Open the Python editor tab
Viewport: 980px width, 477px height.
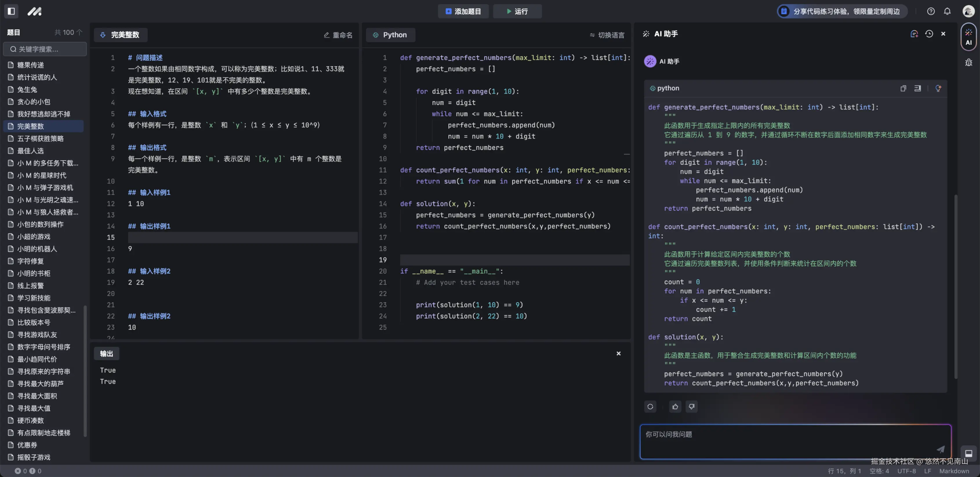click(x=390, y=35)
